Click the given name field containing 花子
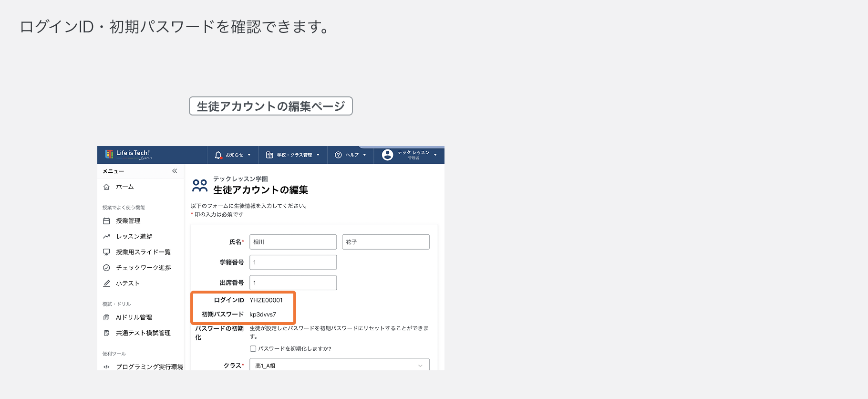Image resolution: width=868 pixels, height=399 pixels. coord(386,242)
